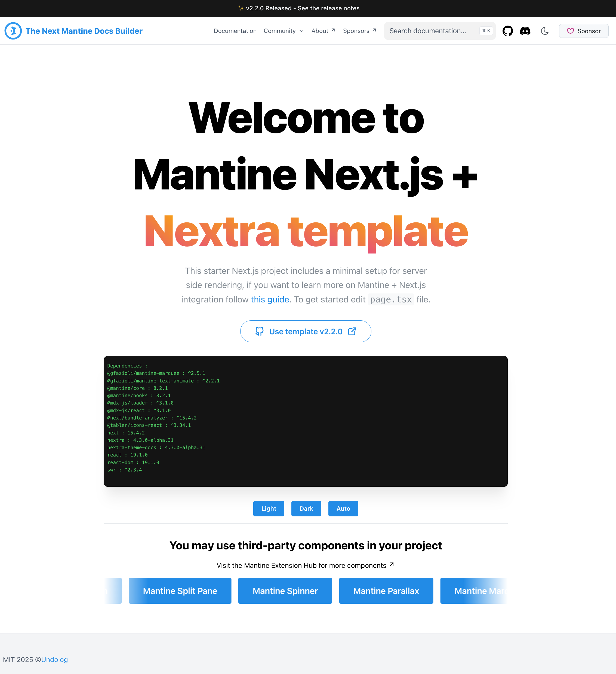
Task: Click 'MIT 2025 ©' footer text
Action: 22,660
